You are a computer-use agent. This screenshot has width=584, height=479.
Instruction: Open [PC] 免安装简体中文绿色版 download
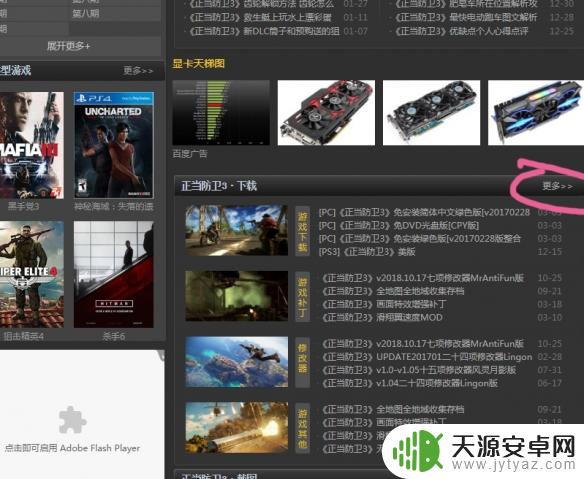[x=424, y=212]
